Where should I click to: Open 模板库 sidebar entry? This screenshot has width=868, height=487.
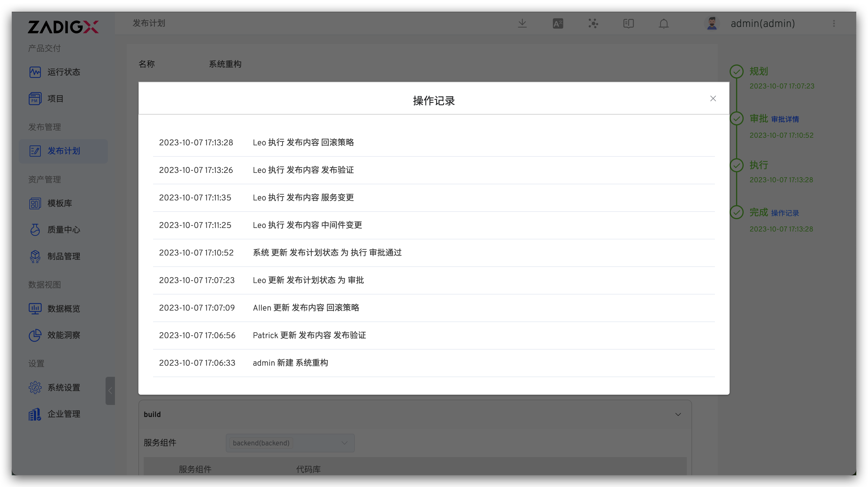tap(59, 203)
